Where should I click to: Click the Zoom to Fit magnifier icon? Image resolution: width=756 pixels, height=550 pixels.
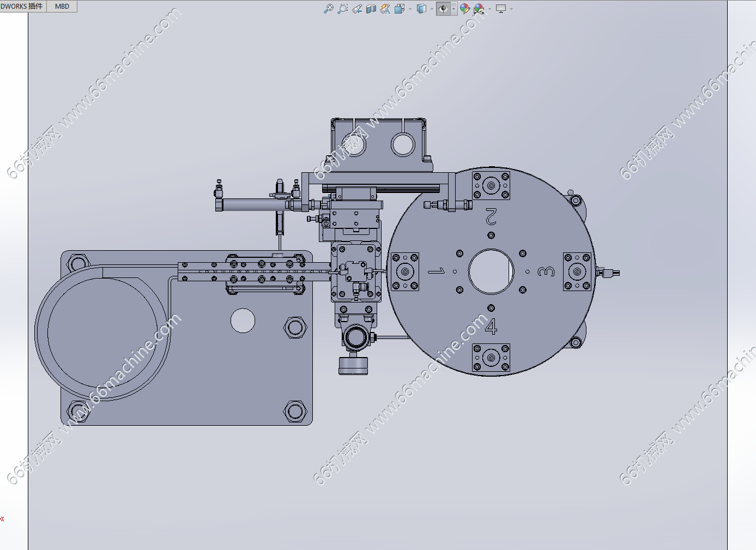pos(328,9)
